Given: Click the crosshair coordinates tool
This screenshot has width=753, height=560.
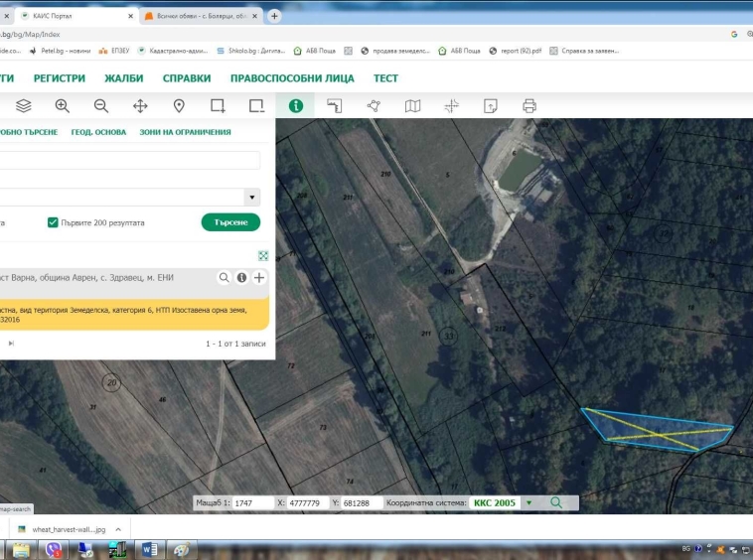Looking at the screenshot, I should 451,105.
